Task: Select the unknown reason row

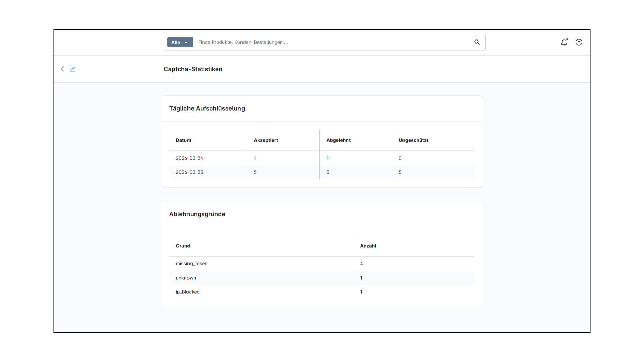Action: coord(322,278)
